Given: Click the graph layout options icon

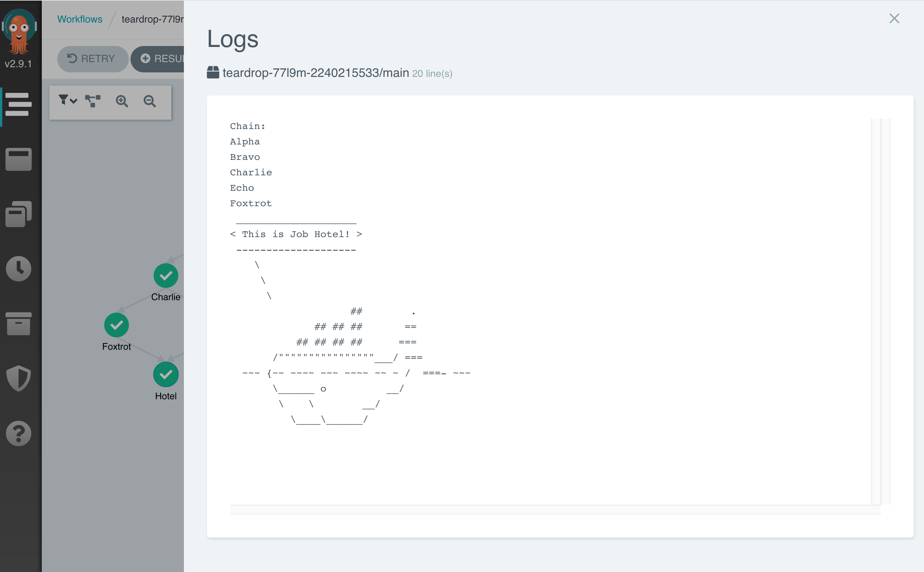Looking at the screenshot, I should [93, 101].
